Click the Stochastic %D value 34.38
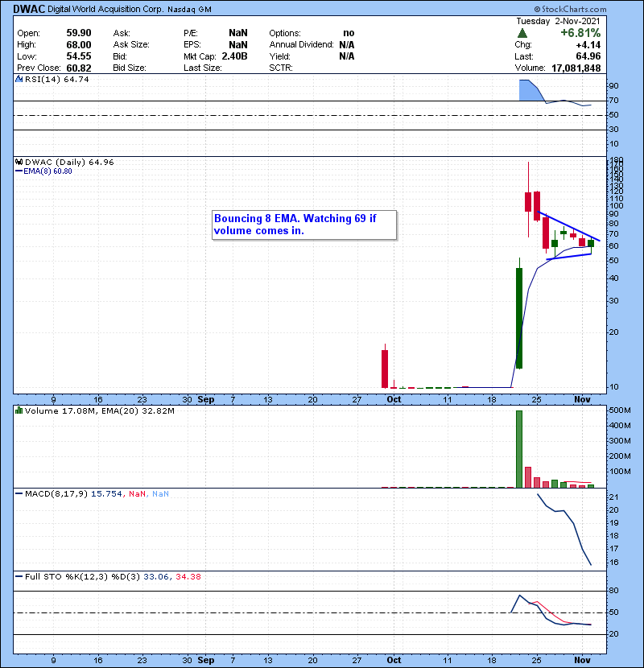Viewport: 644px width, 668px height. [x=188, y=576]
